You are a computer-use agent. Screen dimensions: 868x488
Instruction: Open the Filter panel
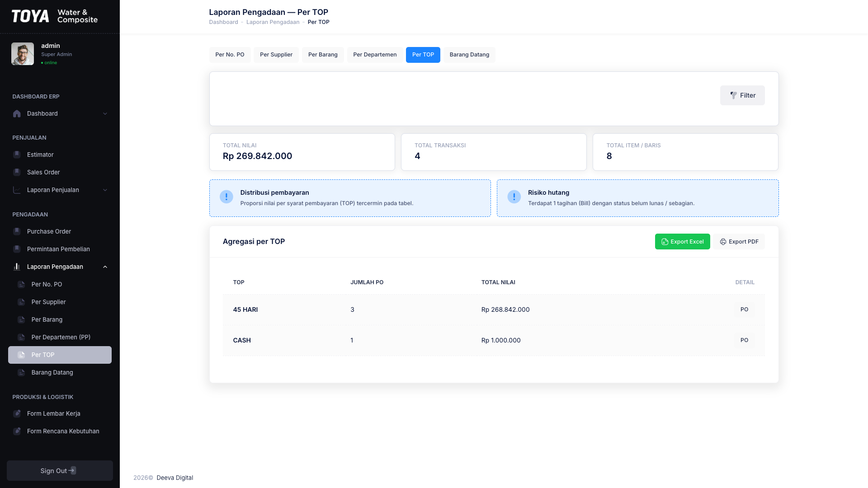pyautogui.click(x=742, y=95)
